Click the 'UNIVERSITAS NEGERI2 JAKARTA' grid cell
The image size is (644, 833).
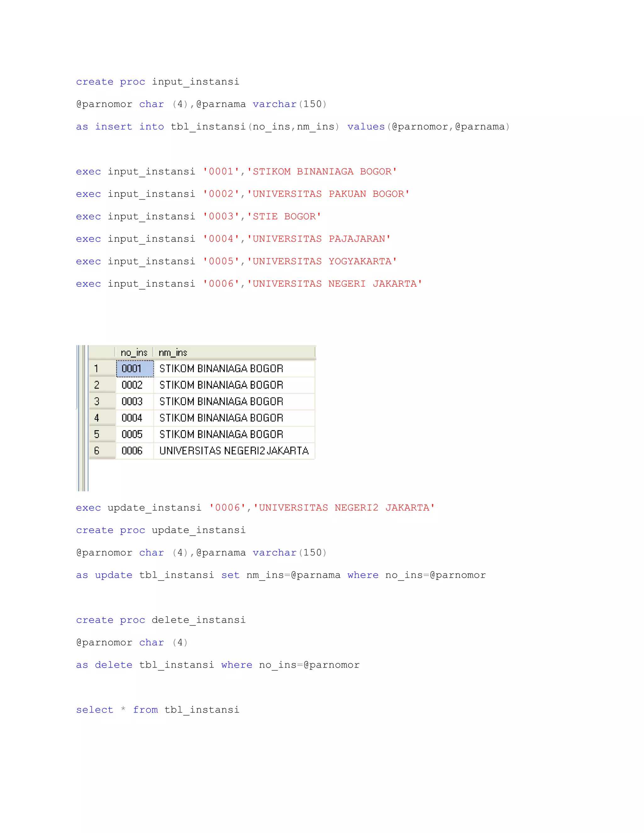234,451
